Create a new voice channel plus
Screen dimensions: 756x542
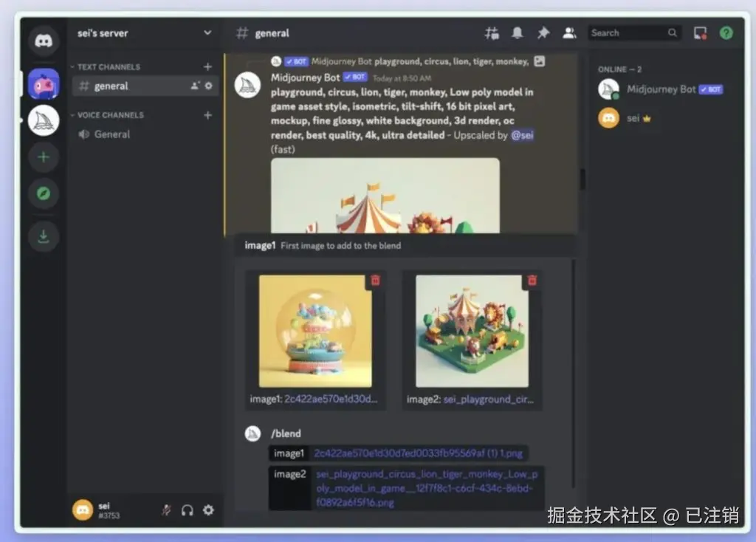point(207,115)
